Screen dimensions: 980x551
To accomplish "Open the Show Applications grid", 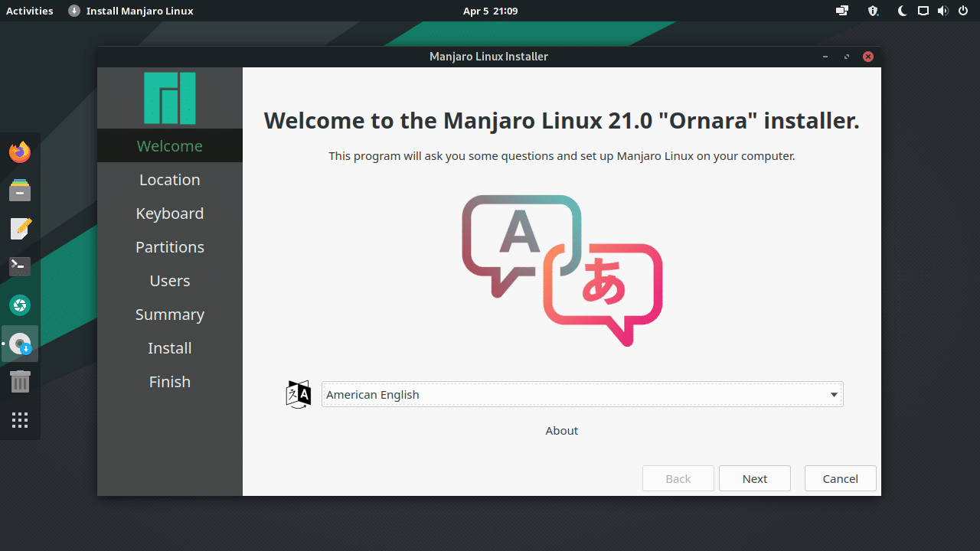I will click(x=19, y=419).
